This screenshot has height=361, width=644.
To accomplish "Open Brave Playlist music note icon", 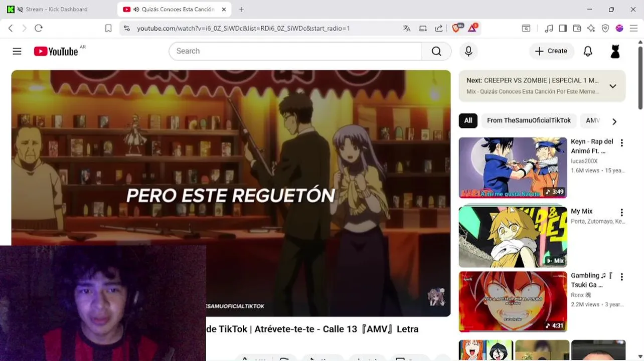I will [549, 29].
